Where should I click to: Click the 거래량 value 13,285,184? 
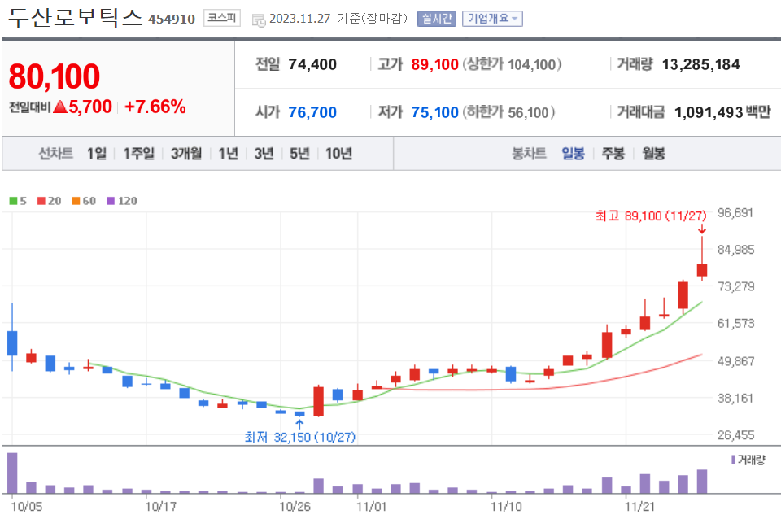click(700, 64)
